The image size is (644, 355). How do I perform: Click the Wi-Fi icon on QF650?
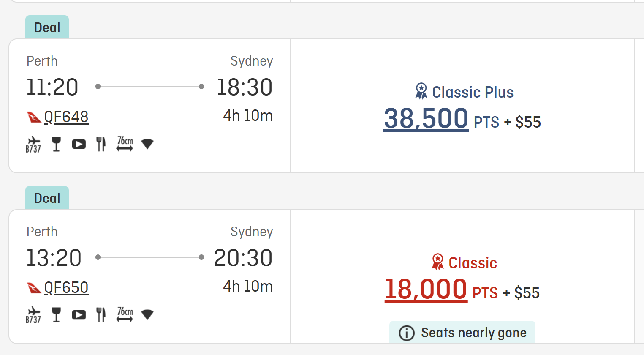pos(147,315)
